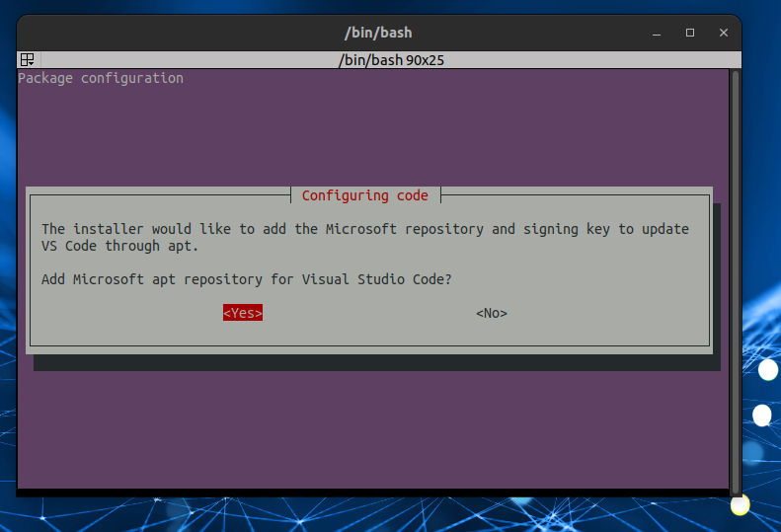Click the yellow-edged circle at terminal's bottom corner
The height and width of the screenshot is (532, 781).
740,505
